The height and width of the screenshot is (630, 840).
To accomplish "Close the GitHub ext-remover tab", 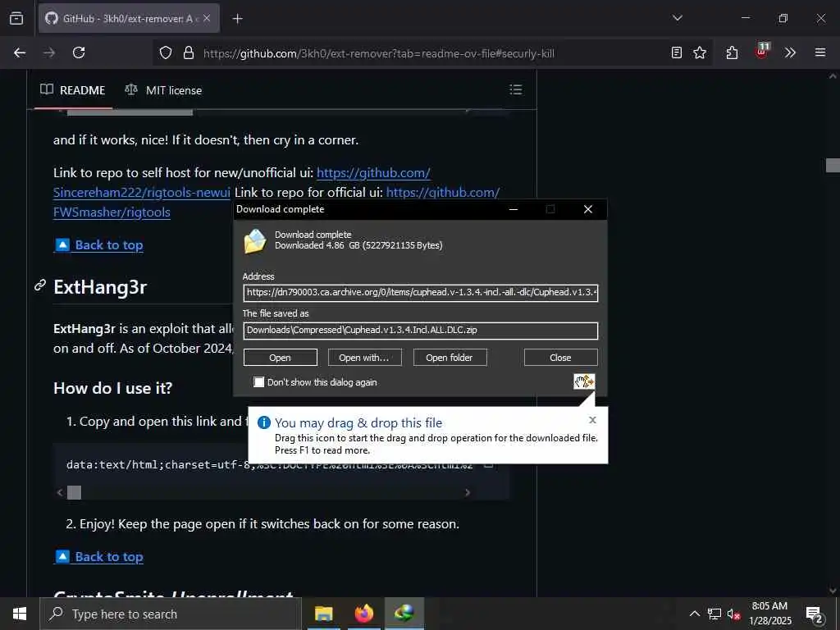I will 207,18.
